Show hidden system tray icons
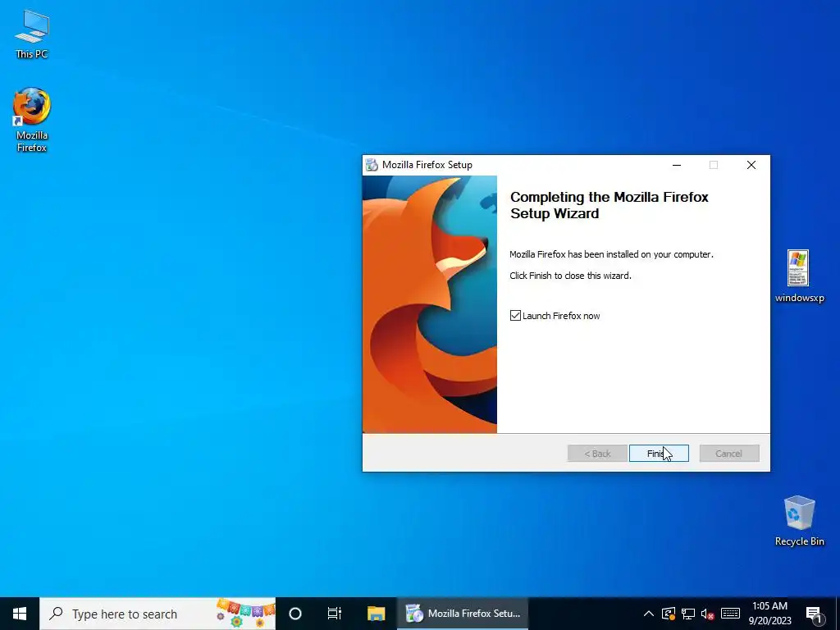This screenshot has height=630, width=840. (x=648, y=614)
